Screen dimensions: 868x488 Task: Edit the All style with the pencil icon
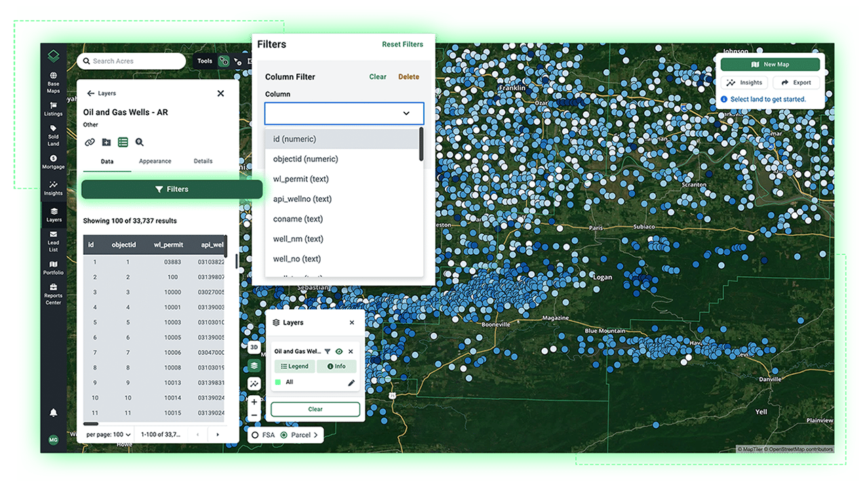click(351, 383)
